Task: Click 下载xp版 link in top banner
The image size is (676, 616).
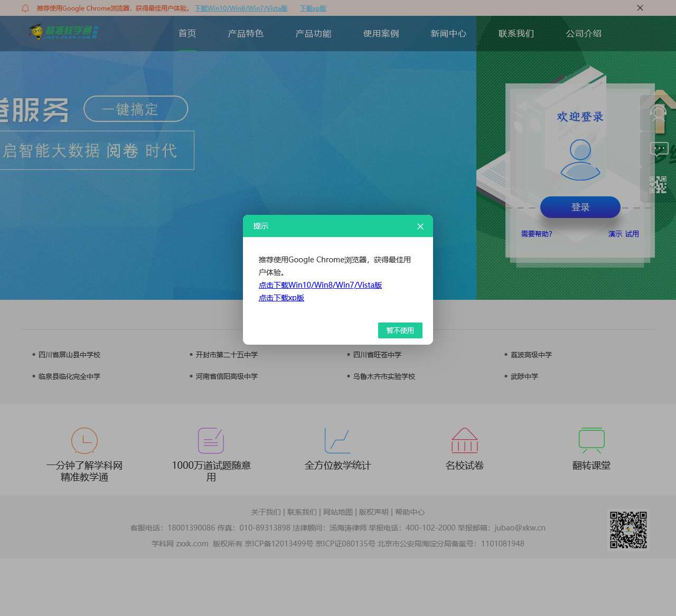Action: (313, 8)
